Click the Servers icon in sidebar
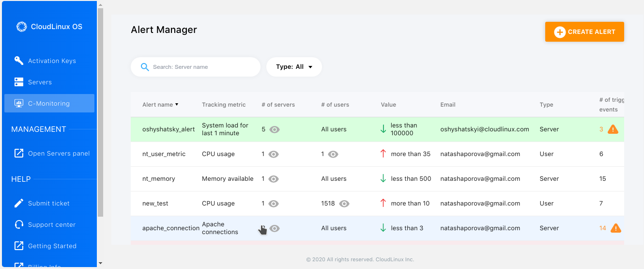The height and width of the screenshot is (269, 644). click(19, 82)
